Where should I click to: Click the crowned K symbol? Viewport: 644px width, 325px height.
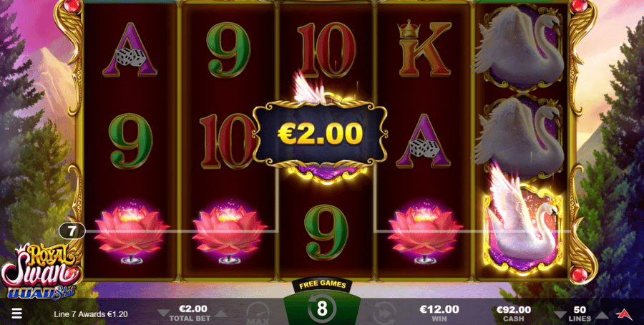424,48
